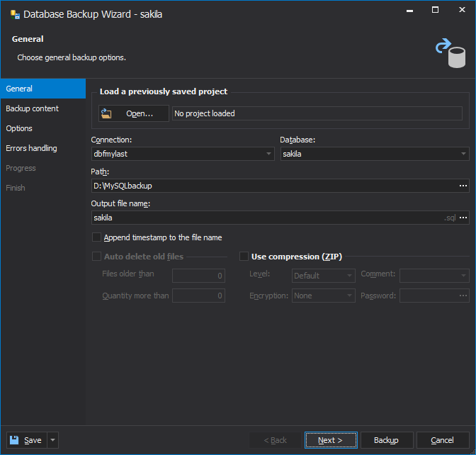Minimize the wizard window
This screenshot has height=455, width=476.
[409, 11]
